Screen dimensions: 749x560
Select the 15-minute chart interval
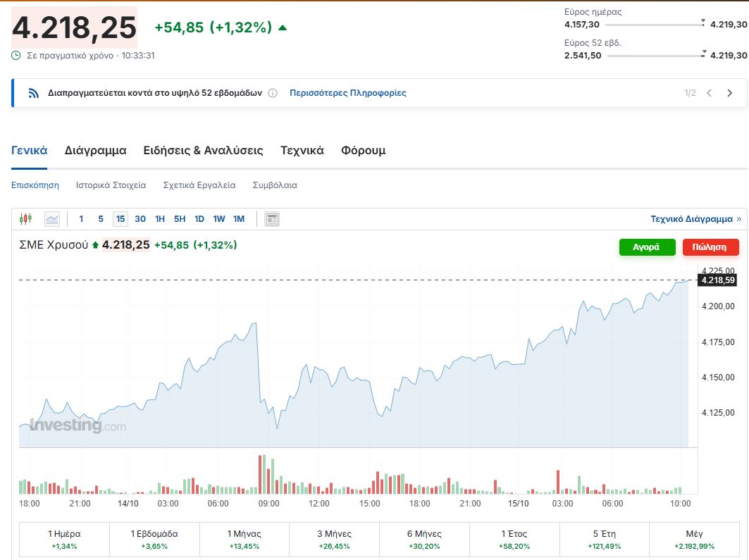click(x=120, y=219)
